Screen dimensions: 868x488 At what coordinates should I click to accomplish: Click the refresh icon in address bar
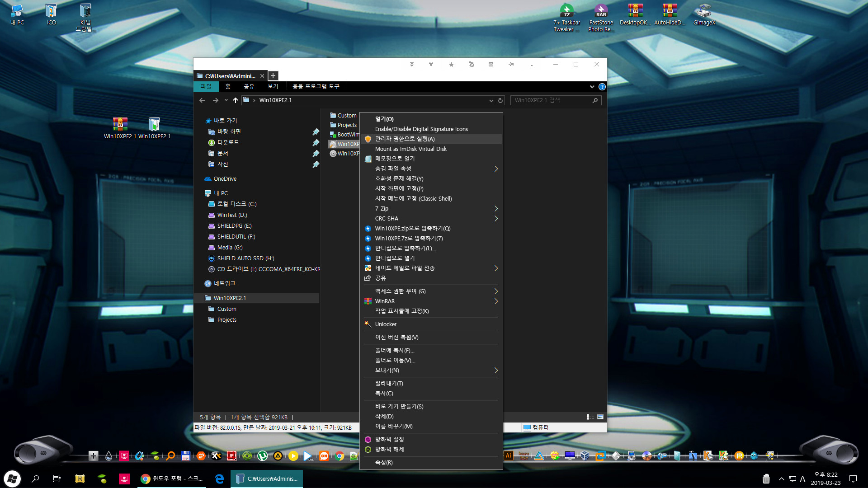coord(500,100)
